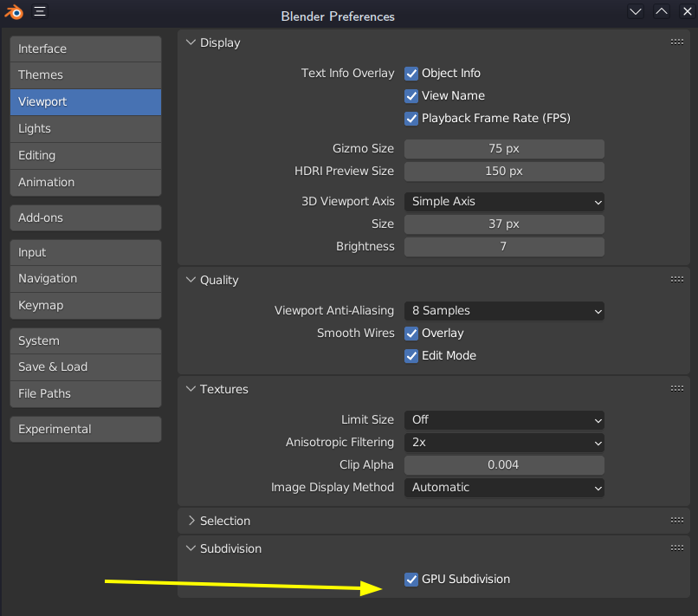Uncheck View Name text overlay
This screenshot has width=698, height=616.
click(x=411, y=96)
